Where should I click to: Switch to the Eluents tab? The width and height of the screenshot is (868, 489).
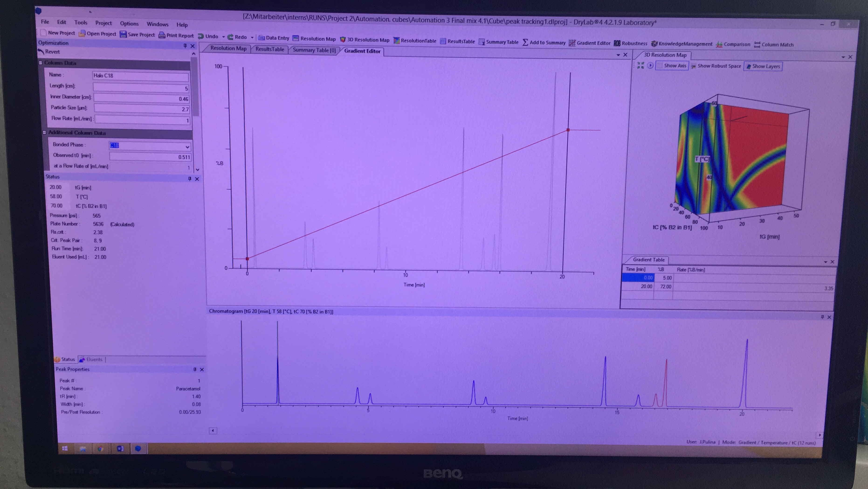(92, 360)
